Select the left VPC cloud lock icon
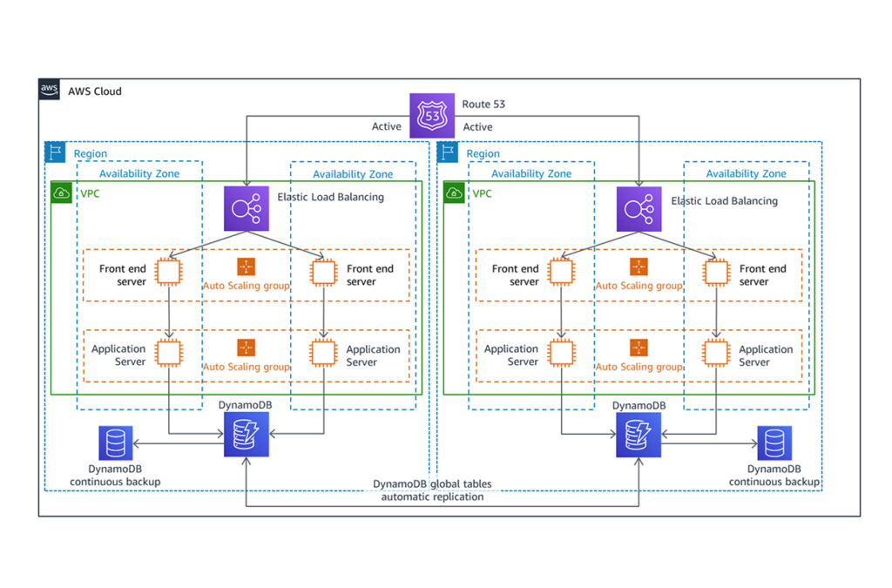892x588 pixels. tap(62, 193)
